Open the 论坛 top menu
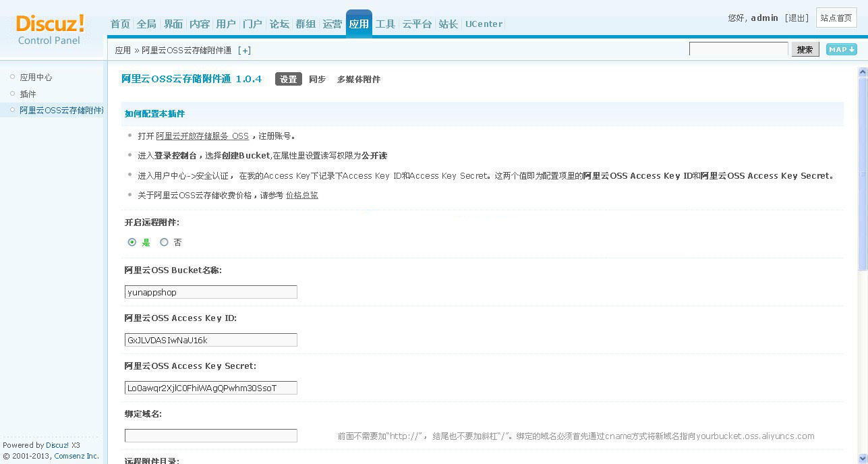The image size is (868, 464). pyautogui.click(x=279, y=24)
